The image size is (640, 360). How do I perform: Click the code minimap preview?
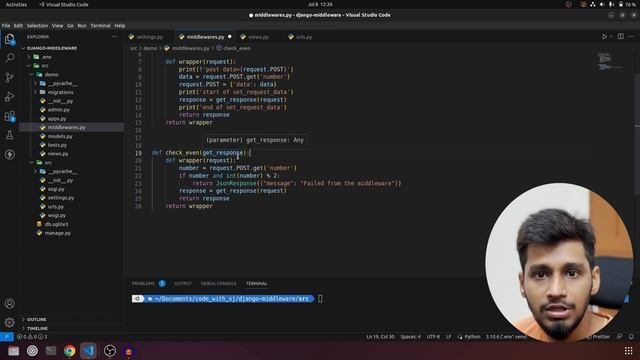pyautogui.click(x=610, y=61)
